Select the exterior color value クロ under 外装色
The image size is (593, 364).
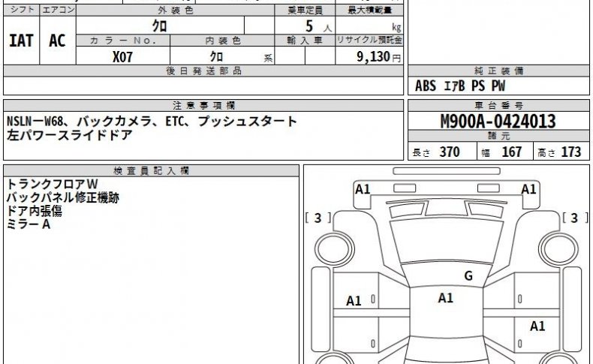coord(160,26)
